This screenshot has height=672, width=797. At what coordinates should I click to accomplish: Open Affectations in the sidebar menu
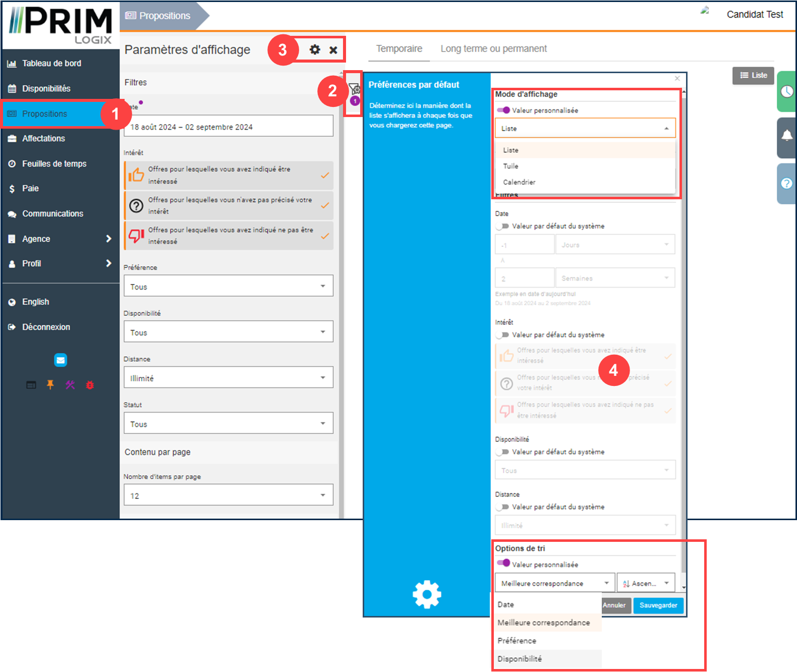(43, 139)
